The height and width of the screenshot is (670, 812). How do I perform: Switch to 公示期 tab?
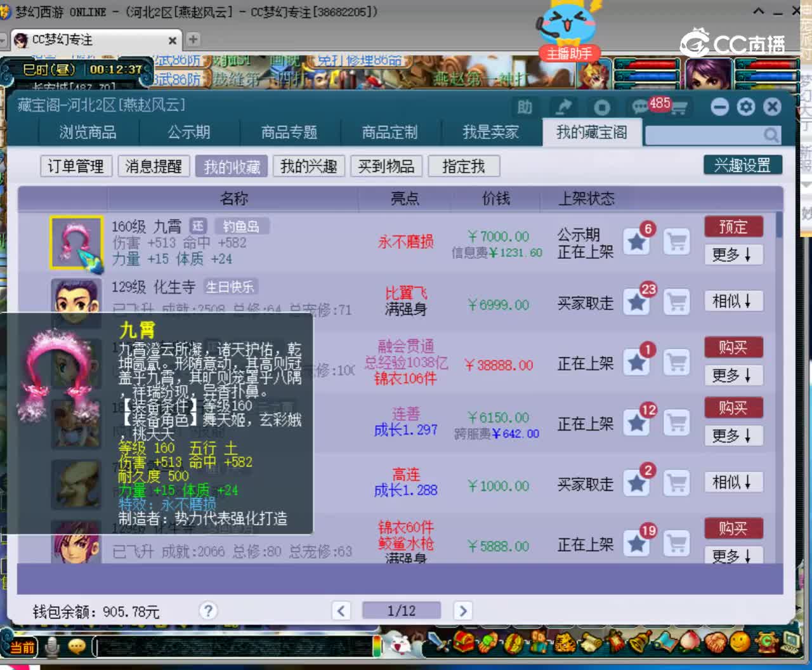coord(188,132)
